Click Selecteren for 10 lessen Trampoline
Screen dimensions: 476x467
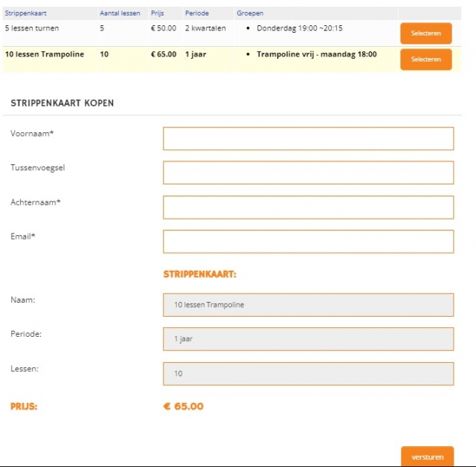pyautogui.click(x=425, y=59)
